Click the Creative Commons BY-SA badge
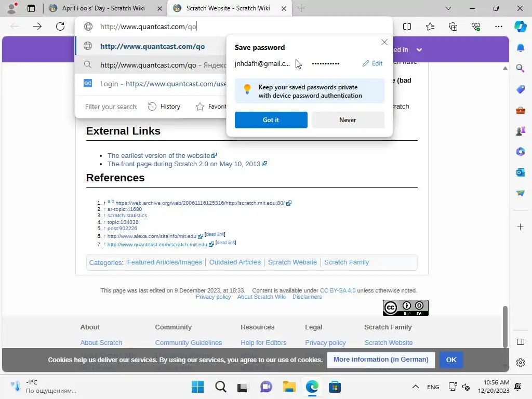 pos(405,308)
